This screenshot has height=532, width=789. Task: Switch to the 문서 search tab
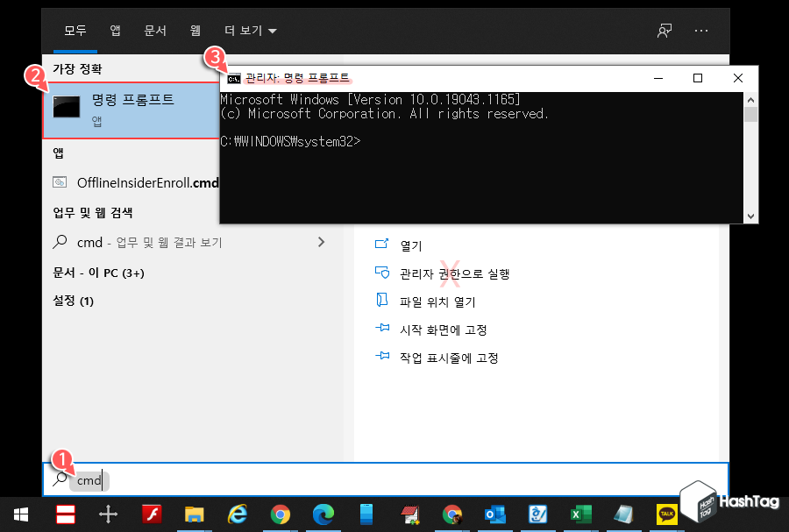(155, 31)
